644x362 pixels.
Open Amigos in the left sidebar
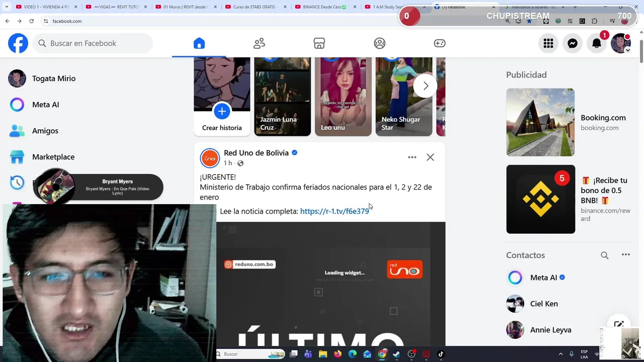[45, 131]
